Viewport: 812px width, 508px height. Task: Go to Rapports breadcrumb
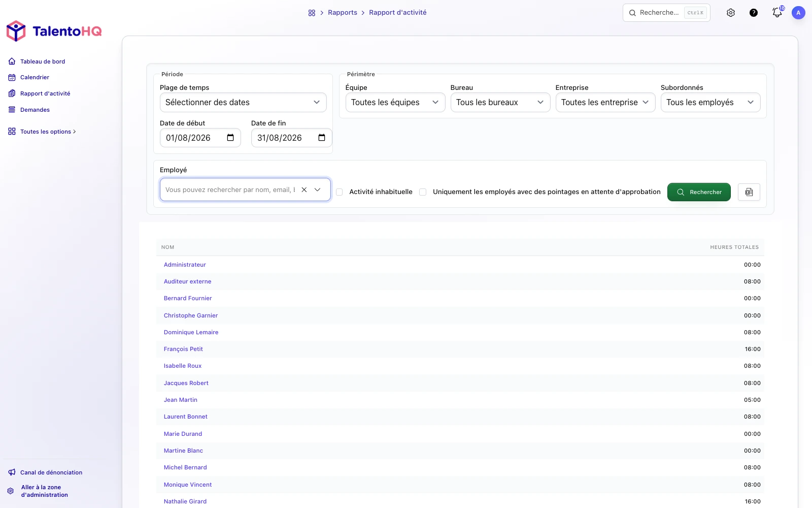[x=343, y=13]
